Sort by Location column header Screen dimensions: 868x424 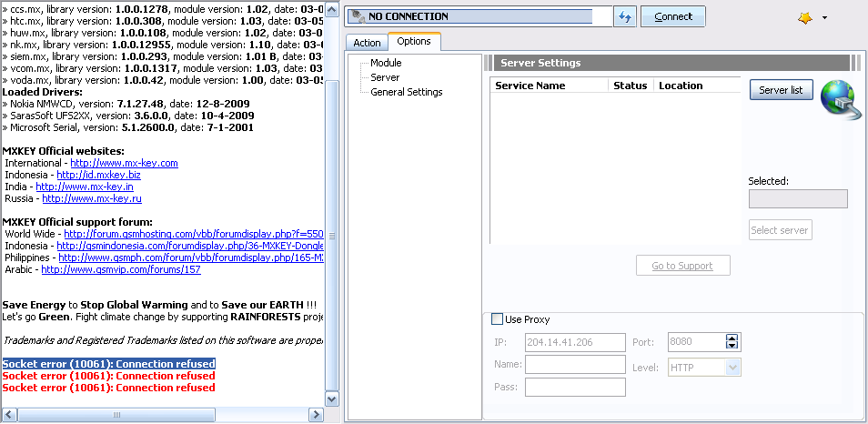click(x=697, y=86)
